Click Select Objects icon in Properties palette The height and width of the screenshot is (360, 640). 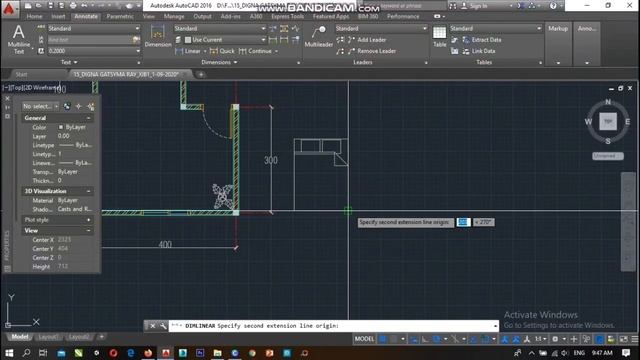78,106
